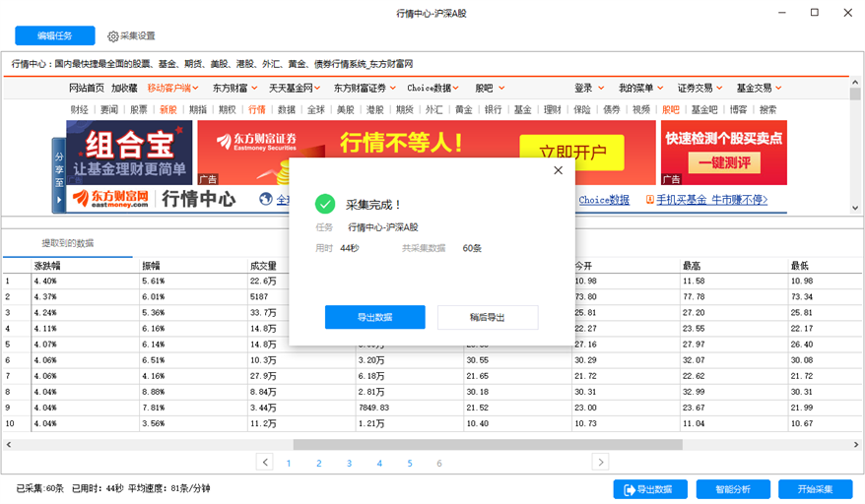Click bottom 导出数据 button
The image size is (865, 504).
pyautogui.click(x=650, y=489)
